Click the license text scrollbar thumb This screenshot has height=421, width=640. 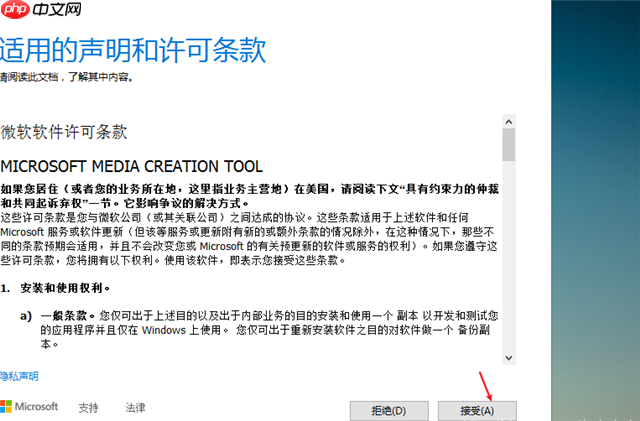click(x=509, y=145)
